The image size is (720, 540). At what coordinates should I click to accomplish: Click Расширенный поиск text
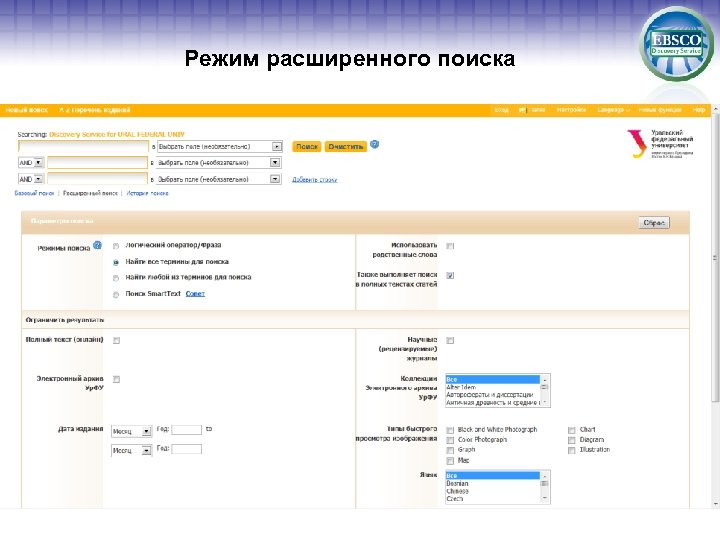[x=90, y=193]
